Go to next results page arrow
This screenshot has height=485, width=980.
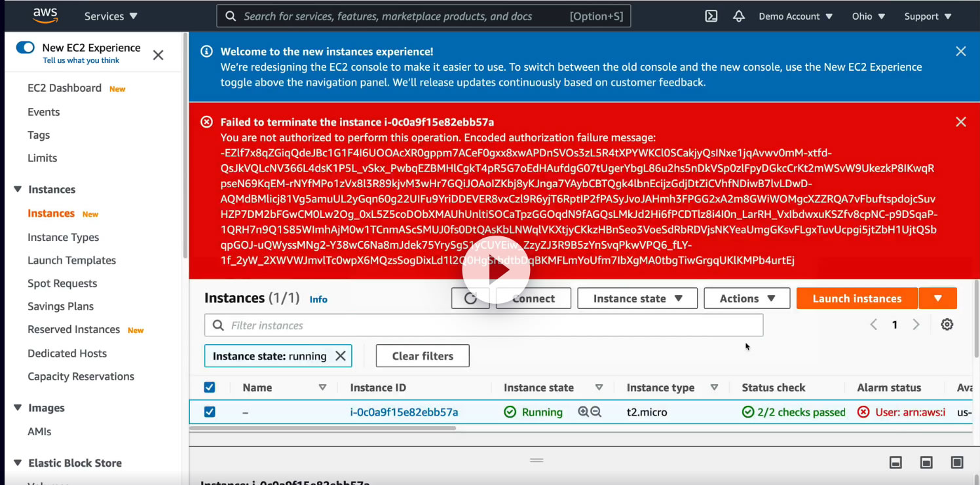[916, 325]
